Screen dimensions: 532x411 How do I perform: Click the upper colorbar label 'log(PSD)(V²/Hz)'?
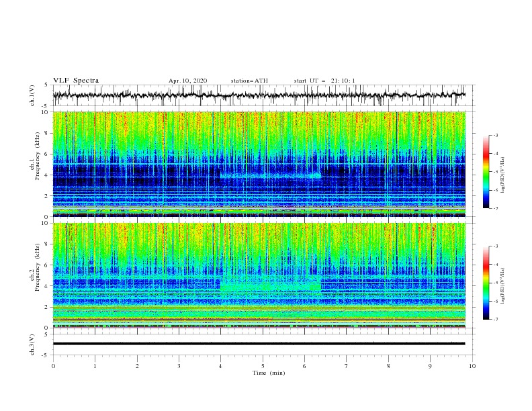click(x=502, y=175)
